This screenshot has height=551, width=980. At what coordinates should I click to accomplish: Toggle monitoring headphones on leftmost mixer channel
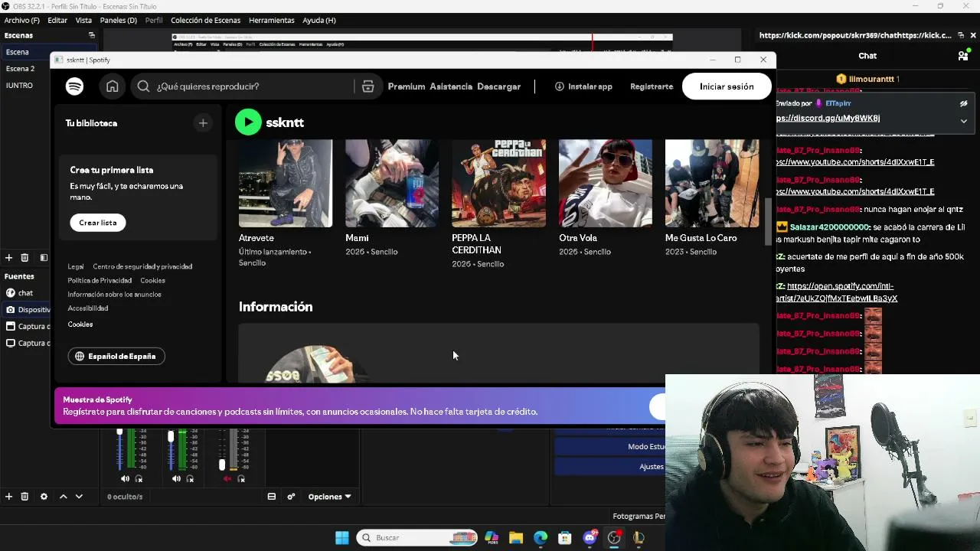tap(139, 479)
